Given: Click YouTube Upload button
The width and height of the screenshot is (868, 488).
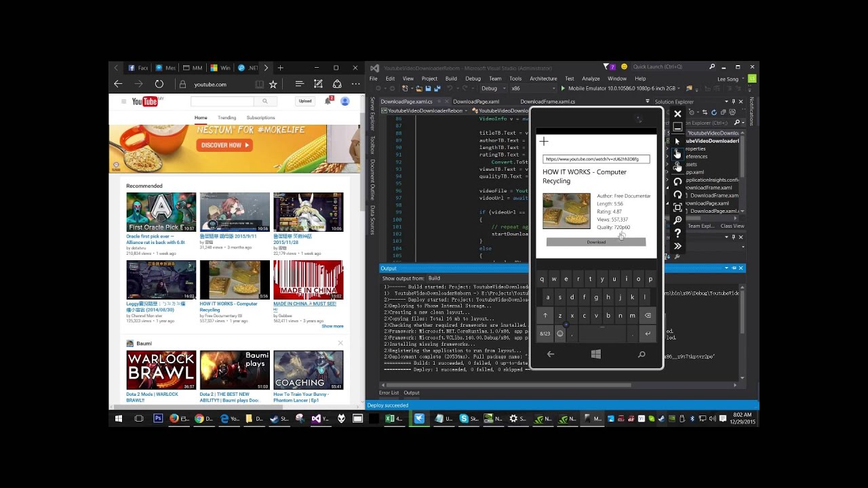Looking at the screenshot, I should click(x=305, y=101).
